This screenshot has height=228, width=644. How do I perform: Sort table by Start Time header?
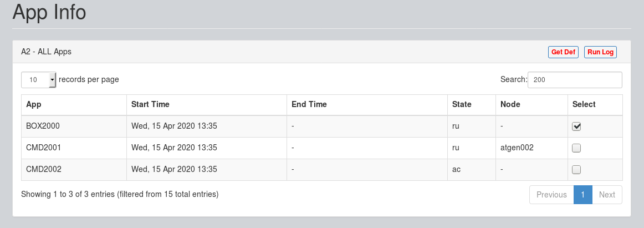pyautogui.click(x=207, y=105)
